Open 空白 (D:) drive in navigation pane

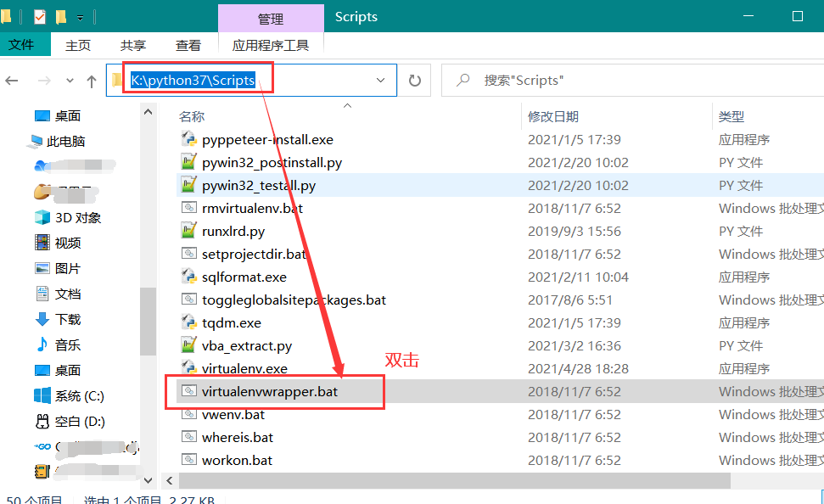click(x=80, y=422)
